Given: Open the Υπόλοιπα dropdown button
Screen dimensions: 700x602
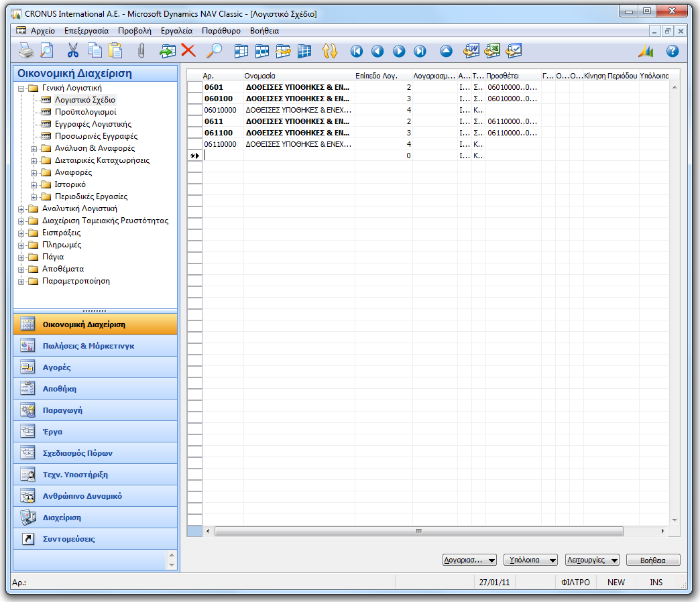Looking at the screenshot, I should 531,560.
